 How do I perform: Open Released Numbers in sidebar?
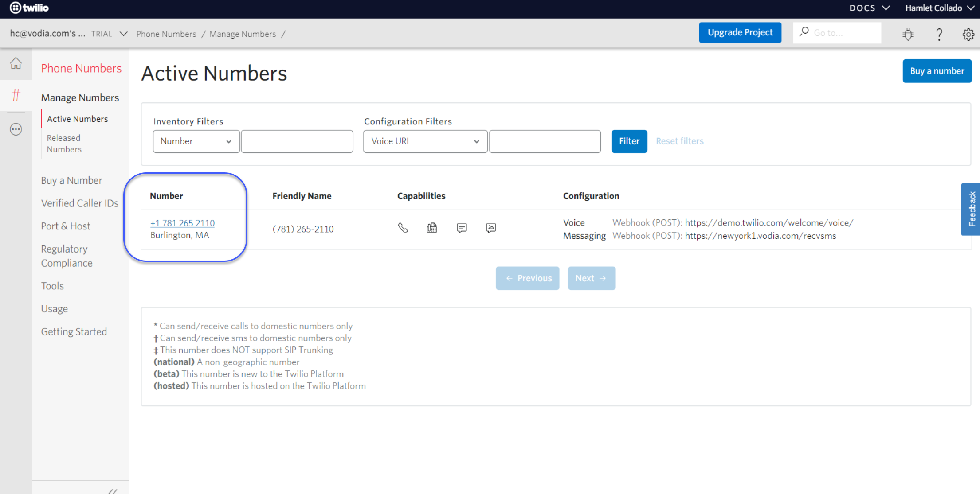click(x=64, y=144)
